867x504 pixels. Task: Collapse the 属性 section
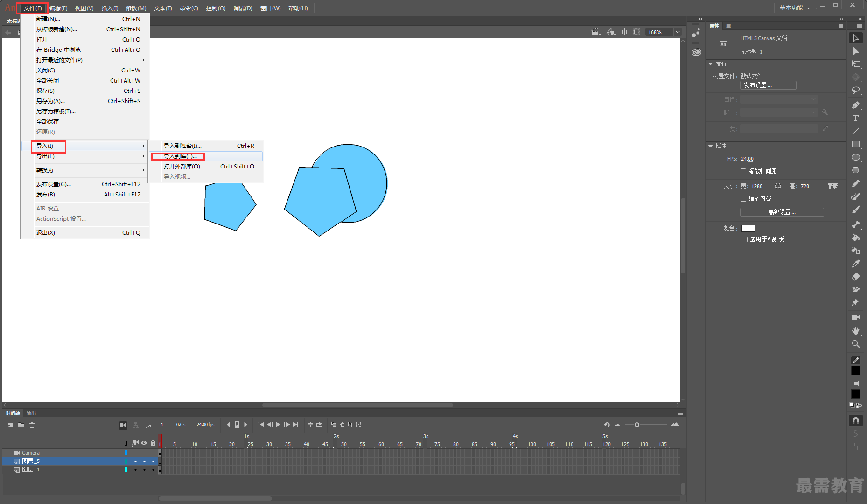pos(711,146)
